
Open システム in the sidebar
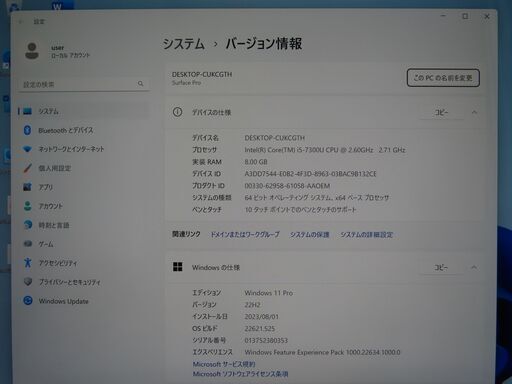coord(83,111)
